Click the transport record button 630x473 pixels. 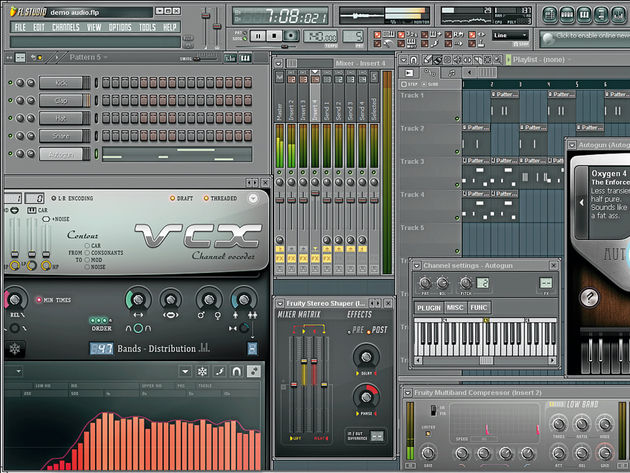point(290,36)
